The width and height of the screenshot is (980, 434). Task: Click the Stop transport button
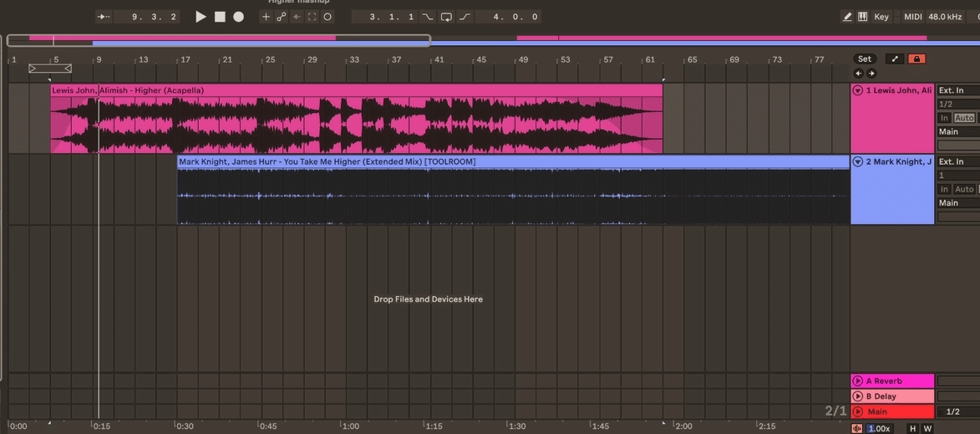pos(220,17)
